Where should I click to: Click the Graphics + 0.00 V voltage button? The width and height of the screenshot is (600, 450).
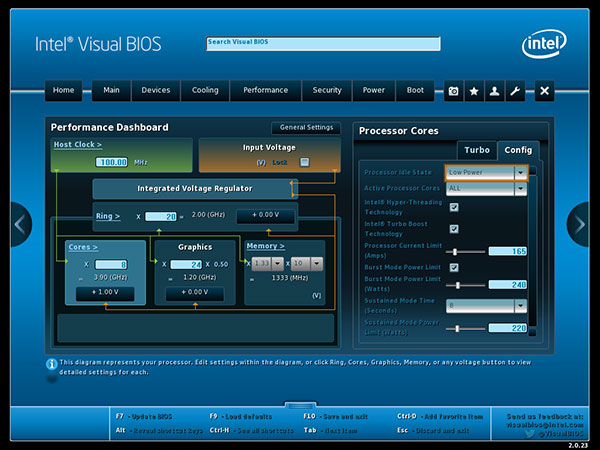point(195,293)
